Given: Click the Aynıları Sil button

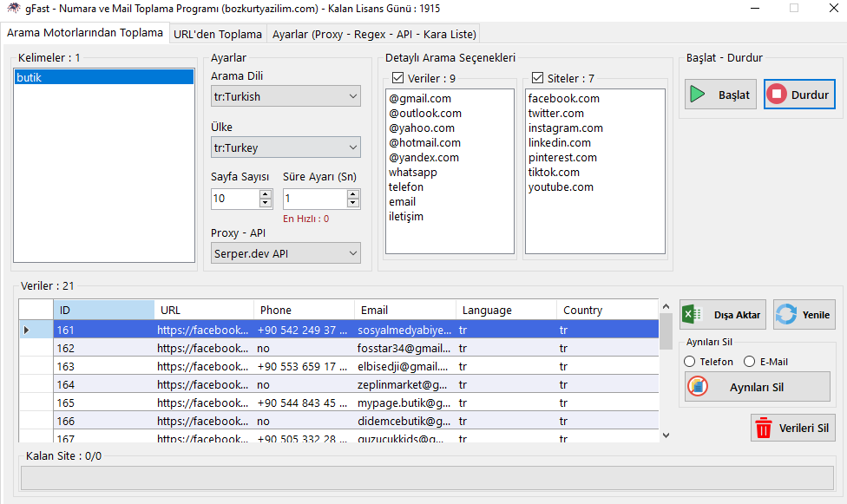Looking at the screenshot, I should (758, 387).
